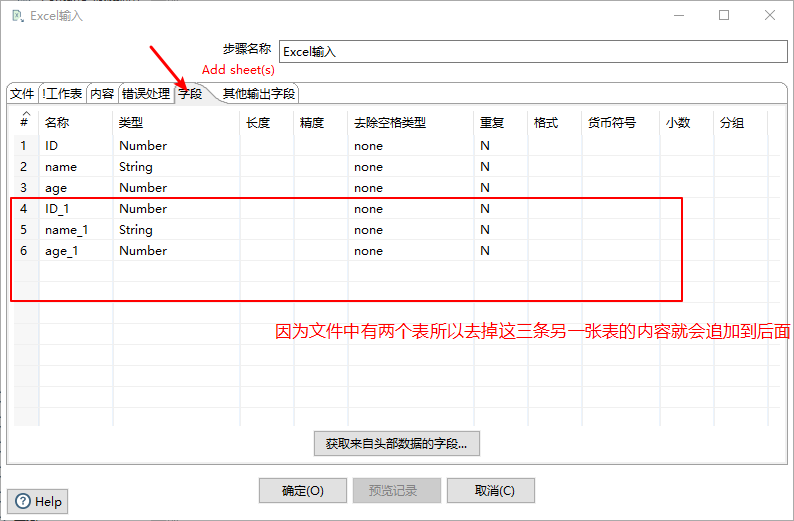Click the 长度 column header
794x521 pixels.
point(266,123)
